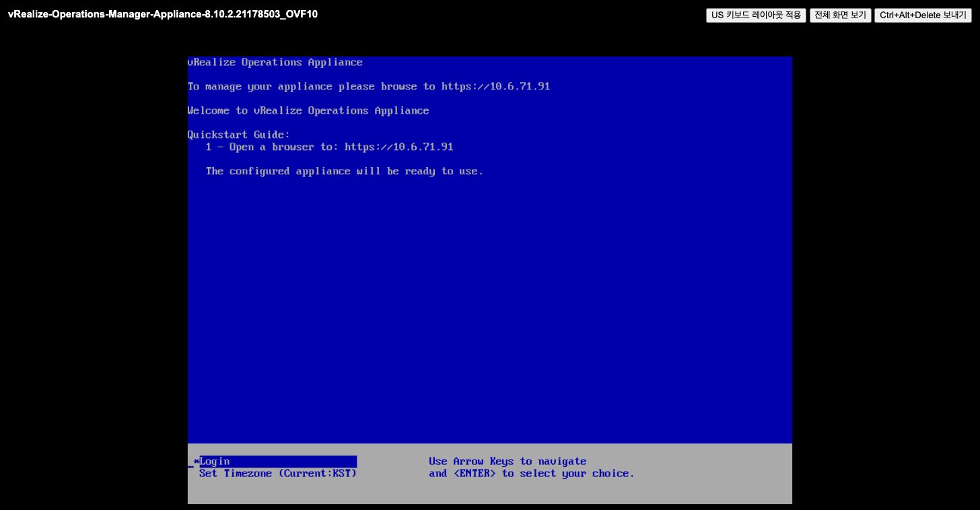Click 'Welcome to vRealize Operations Appliance' text

point(308,111)
